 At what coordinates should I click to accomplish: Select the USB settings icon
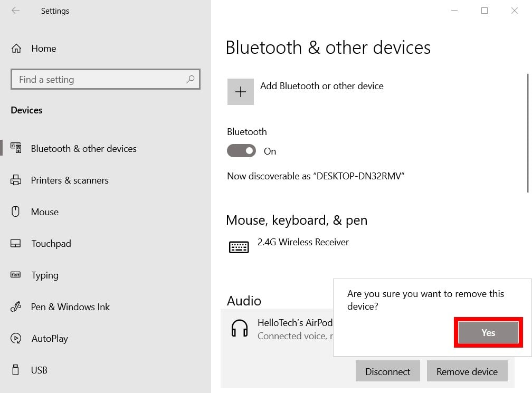(16, 370)
